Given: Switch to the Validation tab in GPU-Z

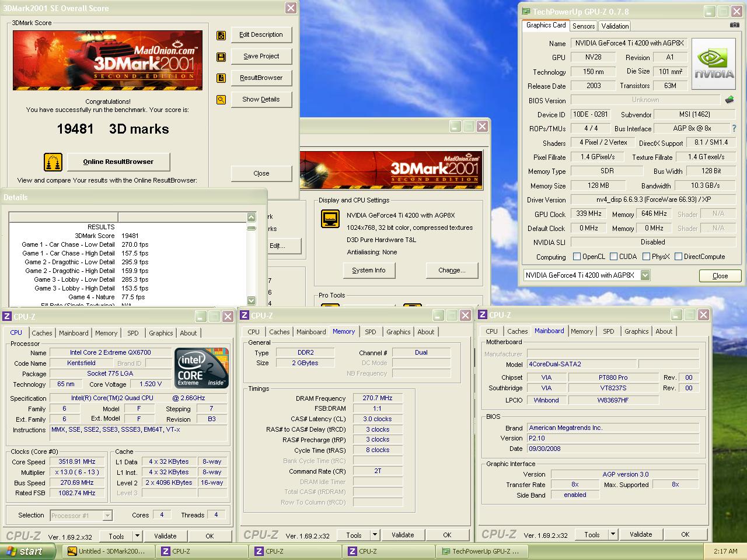Looking at the screenshot, I should [615, 26].
